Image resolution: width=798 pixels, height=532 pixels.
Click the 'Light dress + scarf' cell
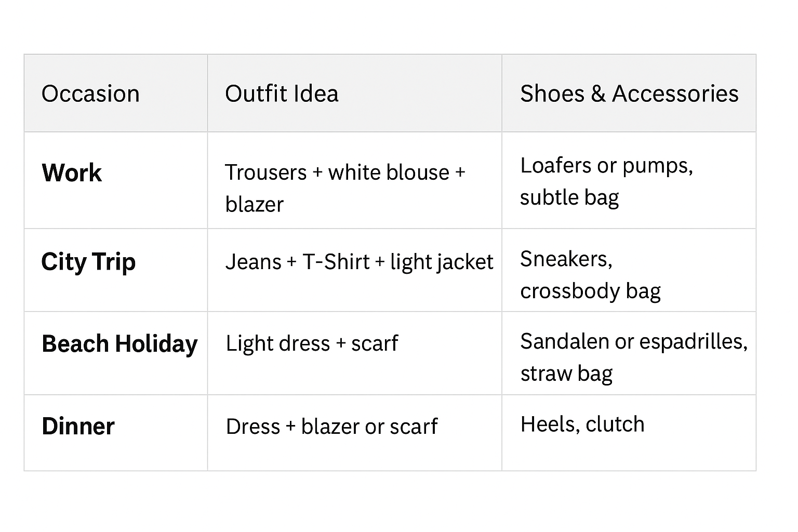(312, 344)
